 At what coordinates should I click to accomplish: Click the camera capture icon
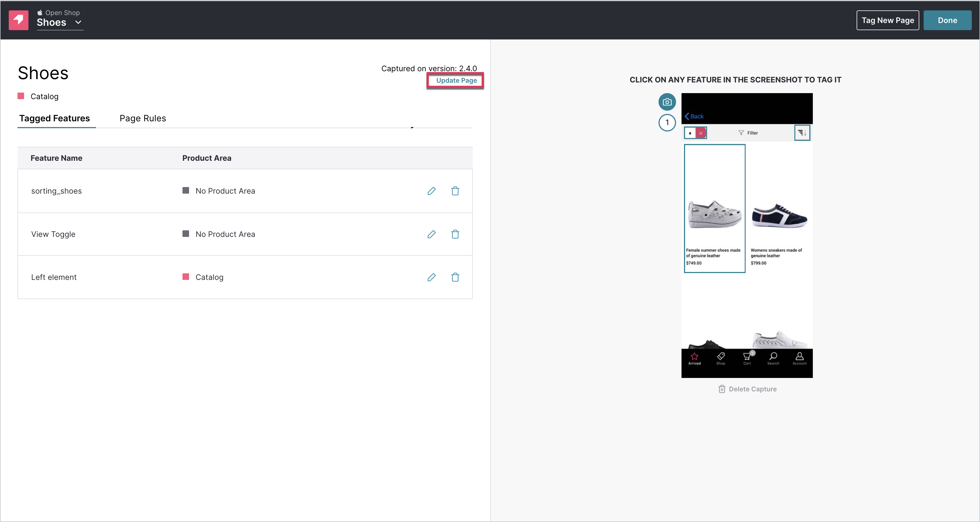point(667,102)
